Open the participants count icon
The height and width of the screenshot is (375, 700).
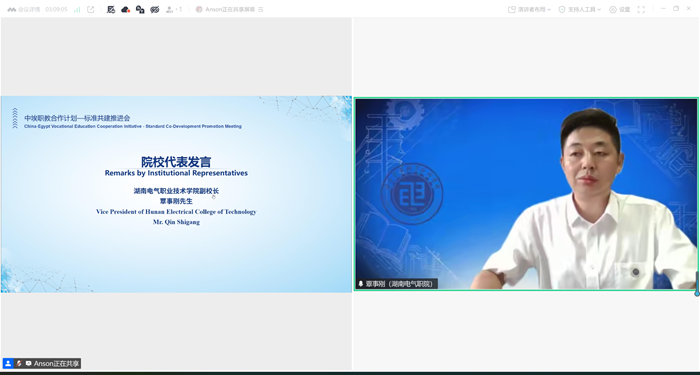(x=174, y=9)
